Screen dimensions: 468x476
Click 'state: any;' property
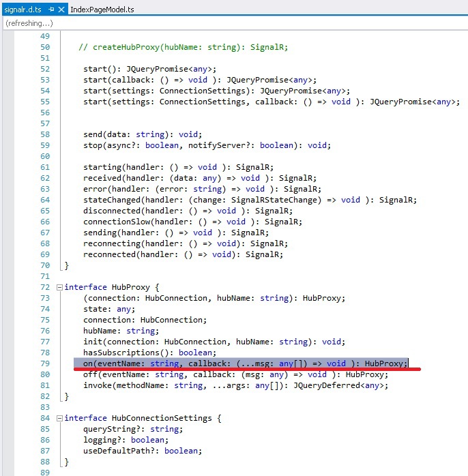[x=109, y=309]
